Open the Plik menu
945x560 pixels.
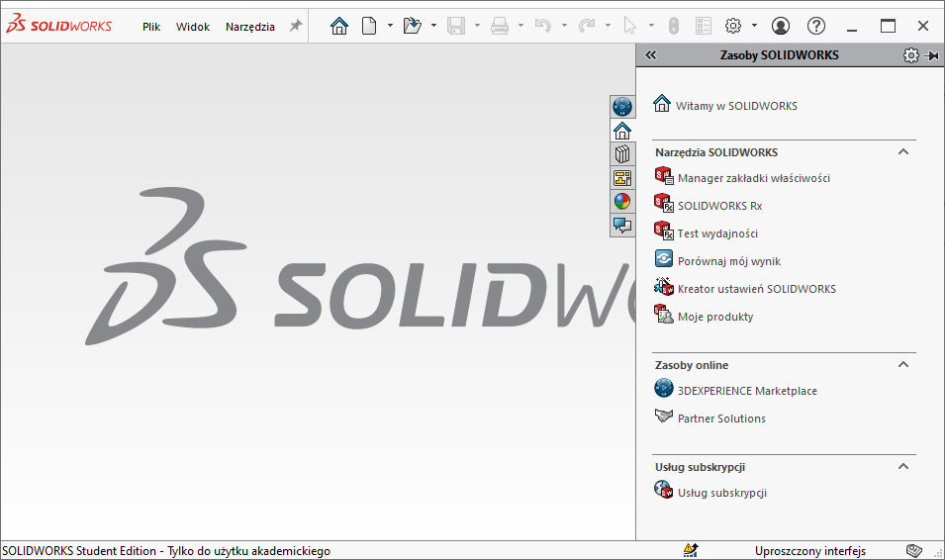pyautogui.click(x=151, y=27)
